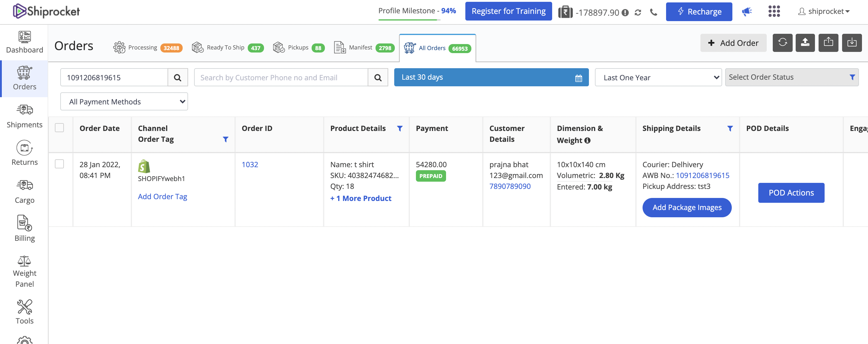Click the wallet balance refresh icon
Viewport: 868px width, 344px height.
637,13
